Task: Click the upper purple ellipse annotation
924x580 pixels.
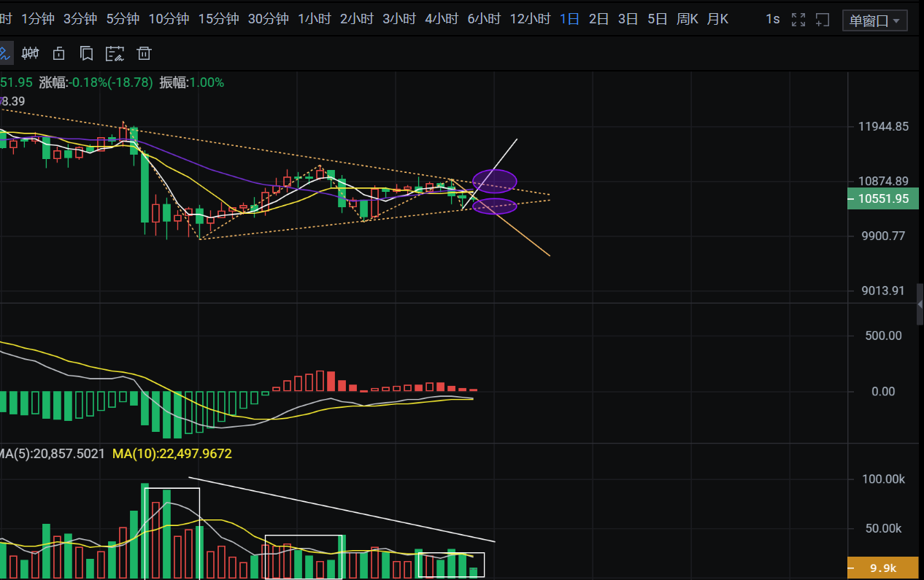Action: 494,180
